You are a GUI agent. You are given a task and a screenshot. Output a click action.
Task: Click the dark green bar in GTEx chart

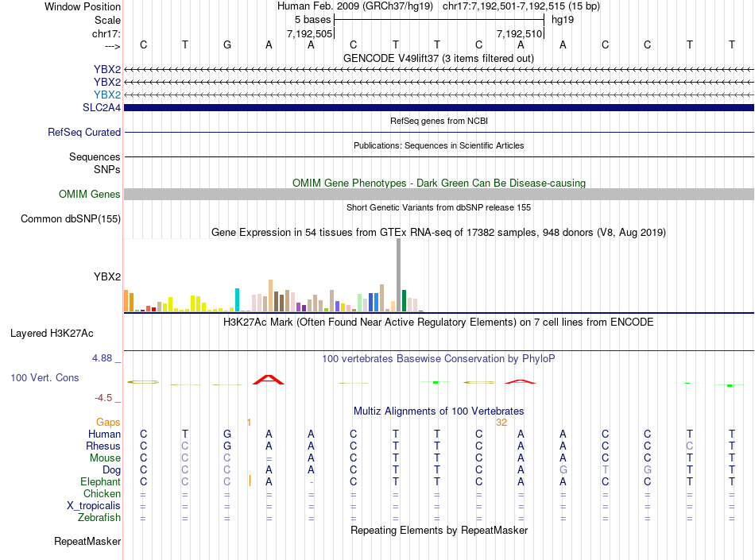404,301
